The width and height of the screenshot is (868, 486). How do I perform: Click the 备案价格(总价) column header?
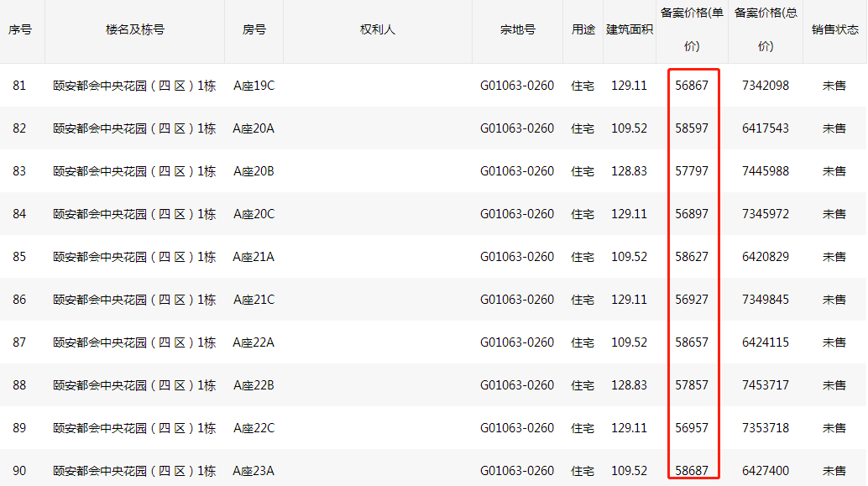pyautogui.click(x=766, y=30)
